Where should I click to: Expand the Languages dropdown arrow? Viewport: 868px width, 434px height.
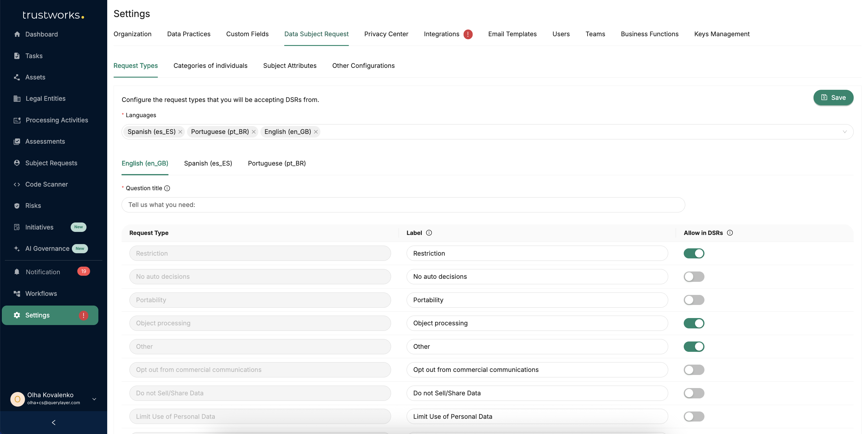tap(845, 132)
